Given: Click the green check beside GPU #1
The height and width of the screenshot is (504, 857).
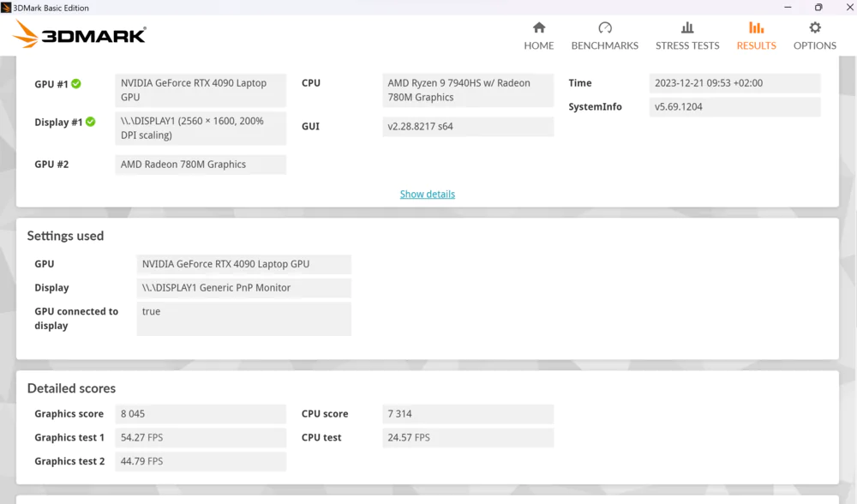Looking at the screenshot, I should tap(76, 84).
